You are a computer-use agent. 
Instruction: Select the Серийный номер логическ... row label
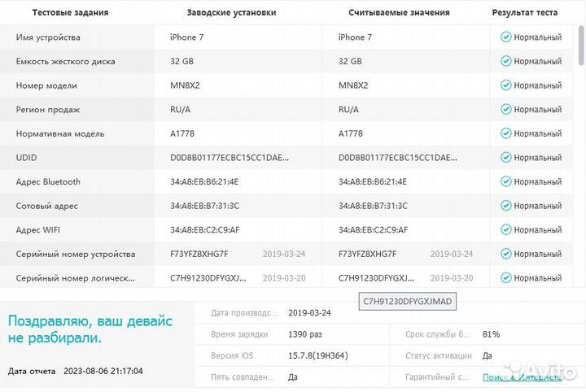click(x=75, y=278)
